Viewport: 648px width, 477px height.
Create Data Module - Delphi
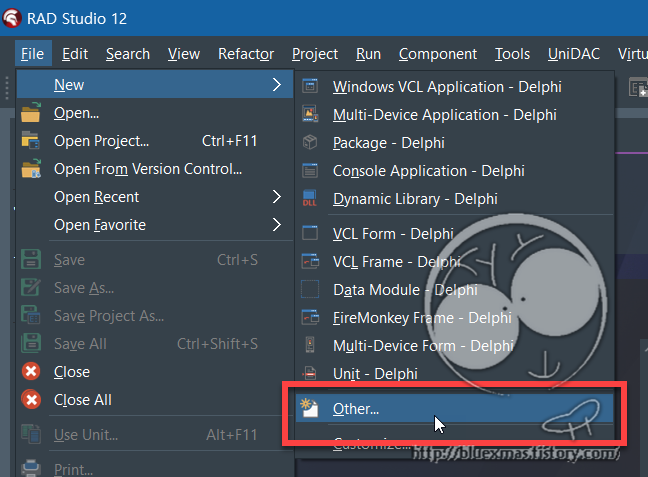[x=455, y=290]
